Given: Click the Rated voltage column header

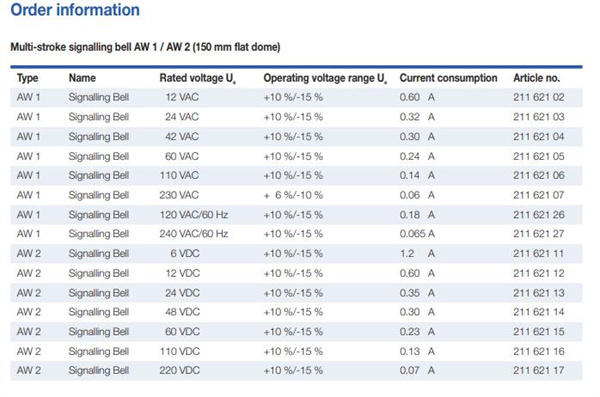Looking at the screenshot, I should point(197,78).
